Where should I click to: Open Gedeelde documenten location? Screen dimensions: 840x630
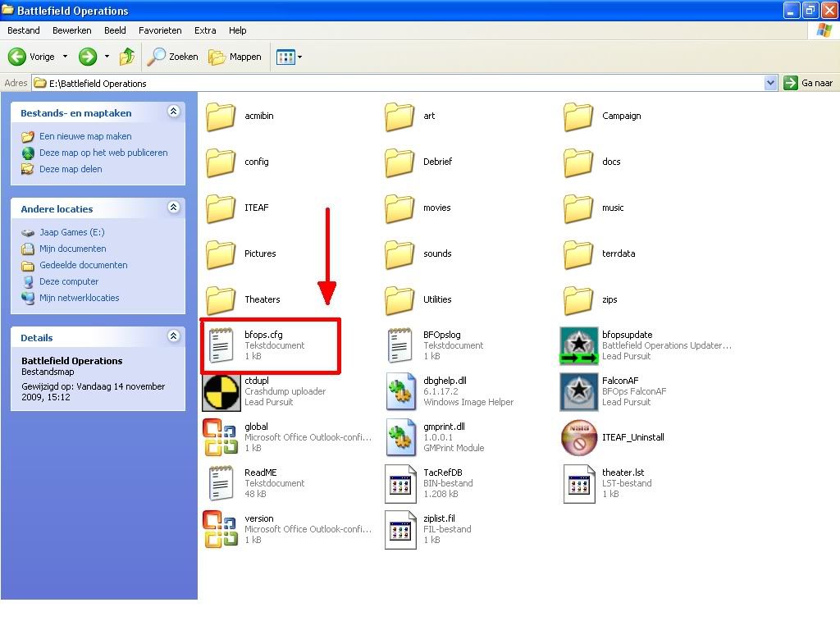click(83, 265)
